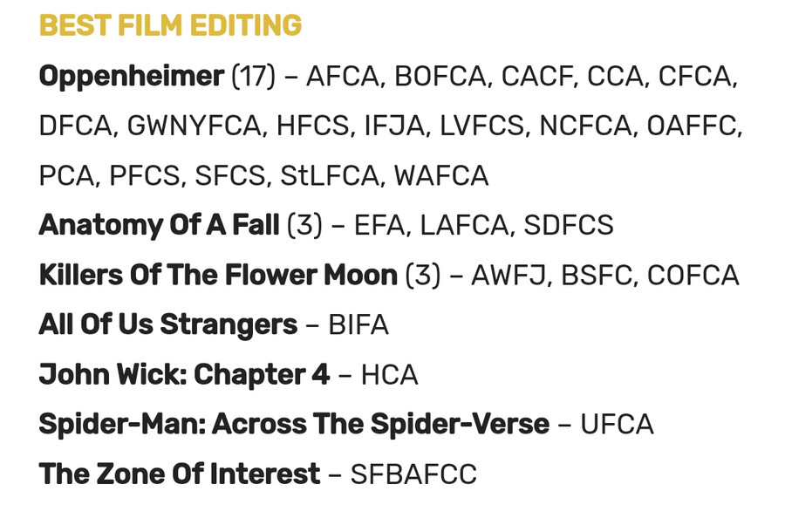The image size is (785, 532).
Task: Click the Oppenheimer film title
Action: pos(131,77)
